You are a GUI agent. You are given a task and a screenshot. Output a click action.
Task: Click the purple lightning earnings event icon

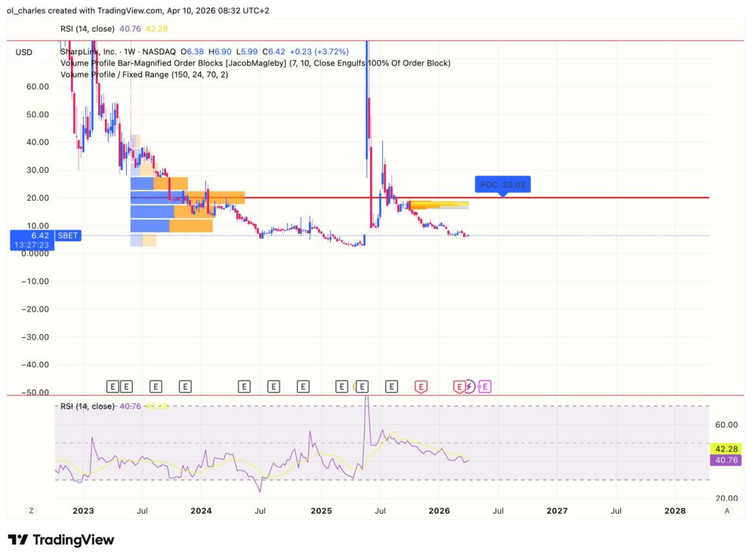470,386
